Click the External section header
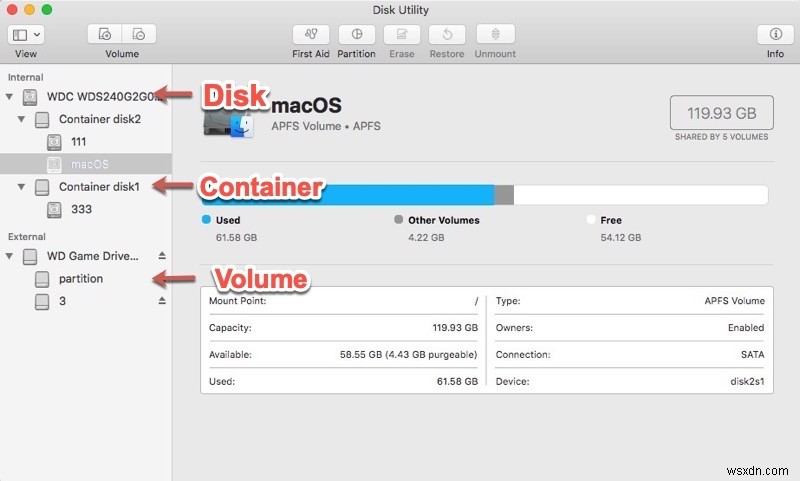Viewport: 800px width, 481px height. point(27,237)
